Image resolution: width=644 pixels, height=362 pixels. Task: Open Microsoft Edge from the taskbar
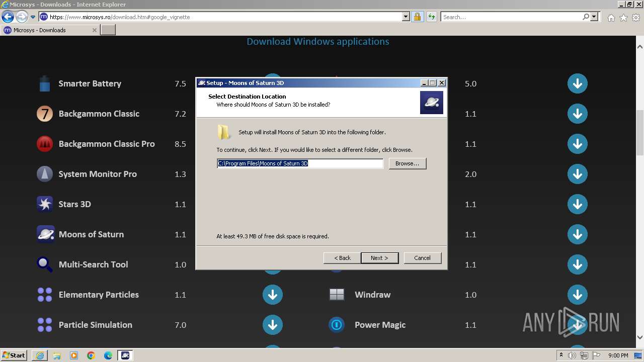click(x=108, y=355)
